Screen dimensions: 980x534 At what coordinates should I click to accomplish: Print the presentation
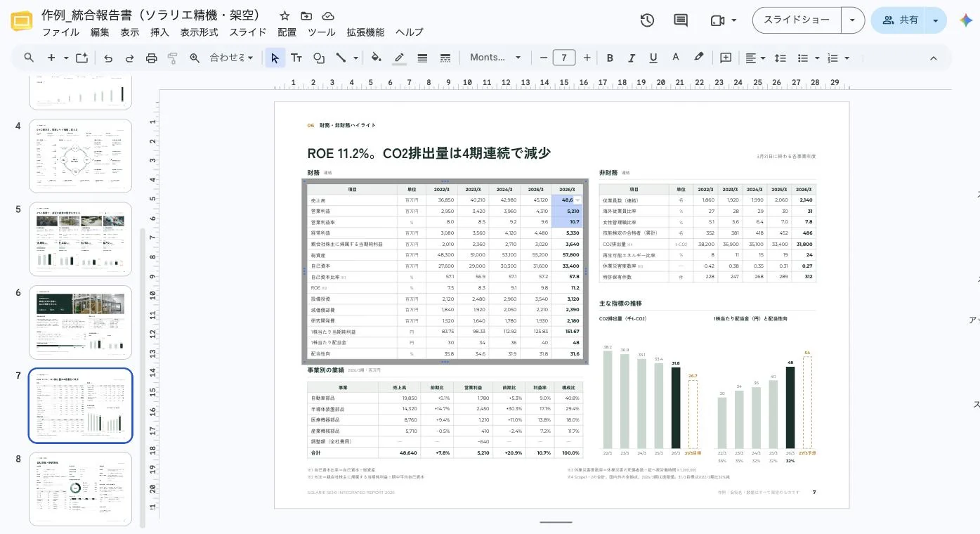(x=151, y=58)
